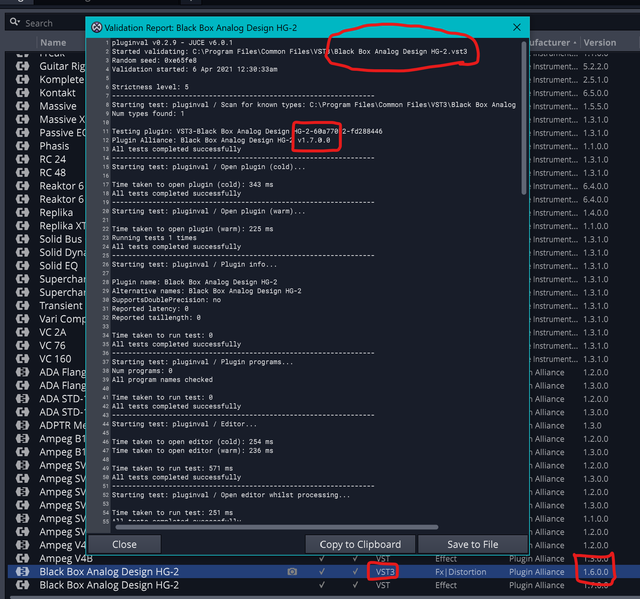Click the Fx|Distortion category cell

(461, 572)
